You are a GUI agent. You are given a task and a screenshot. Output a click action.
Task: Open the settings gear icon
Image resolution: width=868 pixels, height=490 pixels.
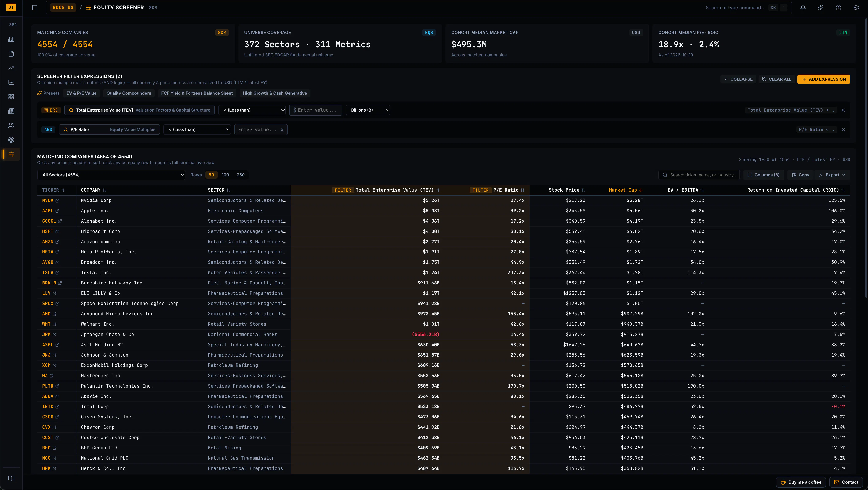(856, 7)
